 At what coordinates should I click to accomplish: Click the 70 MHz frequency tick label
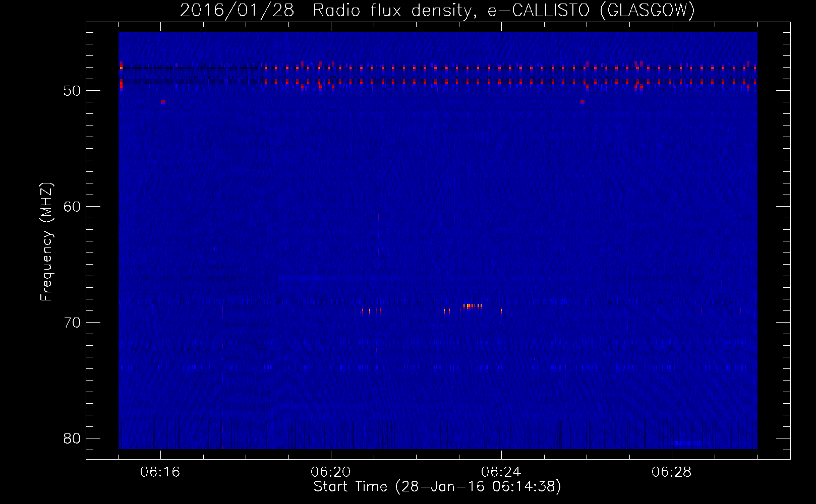click(x=72, y=323)
